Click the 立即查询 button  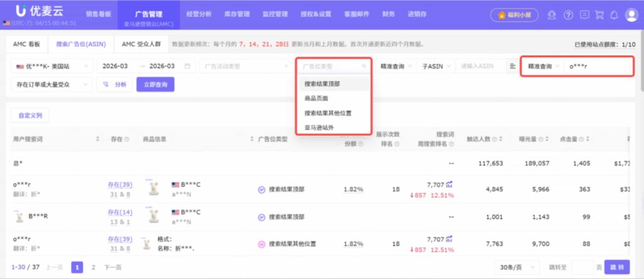click(156, 84)
